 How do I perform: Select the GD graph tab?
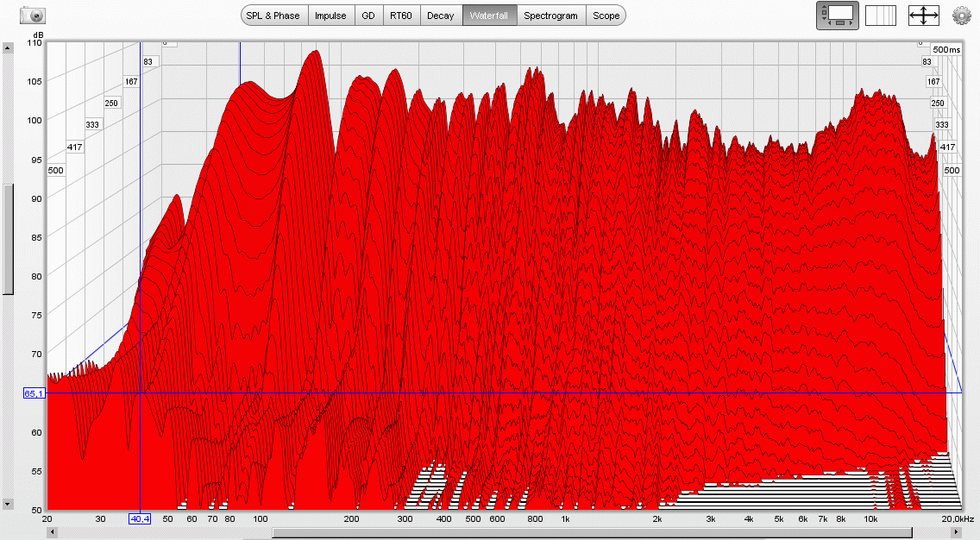pos(368,16)
